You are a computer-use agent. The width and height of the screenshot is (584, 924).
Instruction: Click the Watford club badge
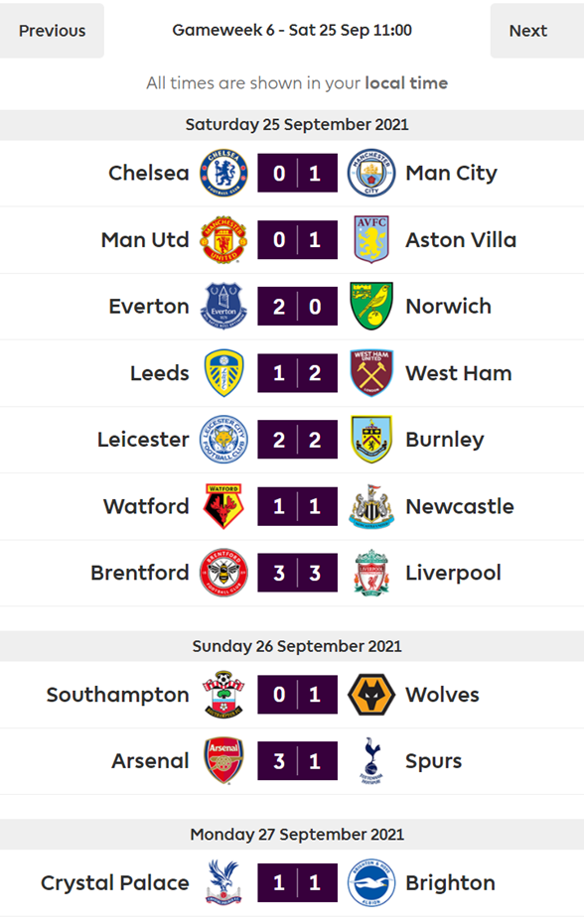coord(223,506)
